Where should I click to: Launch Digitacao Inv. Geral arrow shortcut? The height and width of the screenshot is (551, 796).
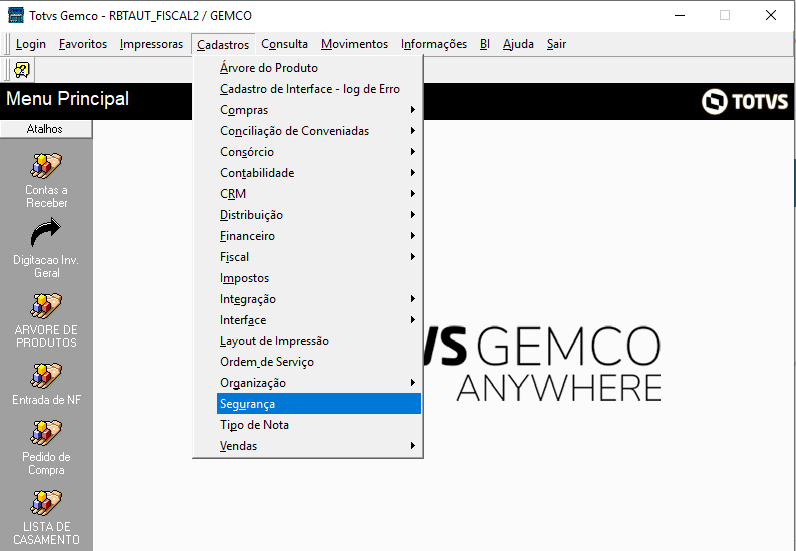point(46,233)
